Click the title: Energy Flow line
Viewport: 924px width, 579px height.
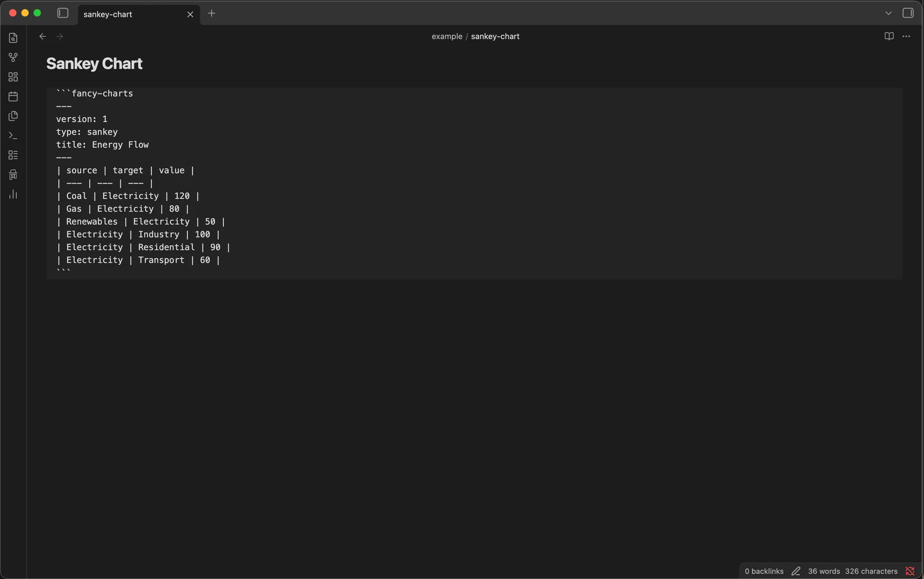pyautogui.click(x=102, y=145)
